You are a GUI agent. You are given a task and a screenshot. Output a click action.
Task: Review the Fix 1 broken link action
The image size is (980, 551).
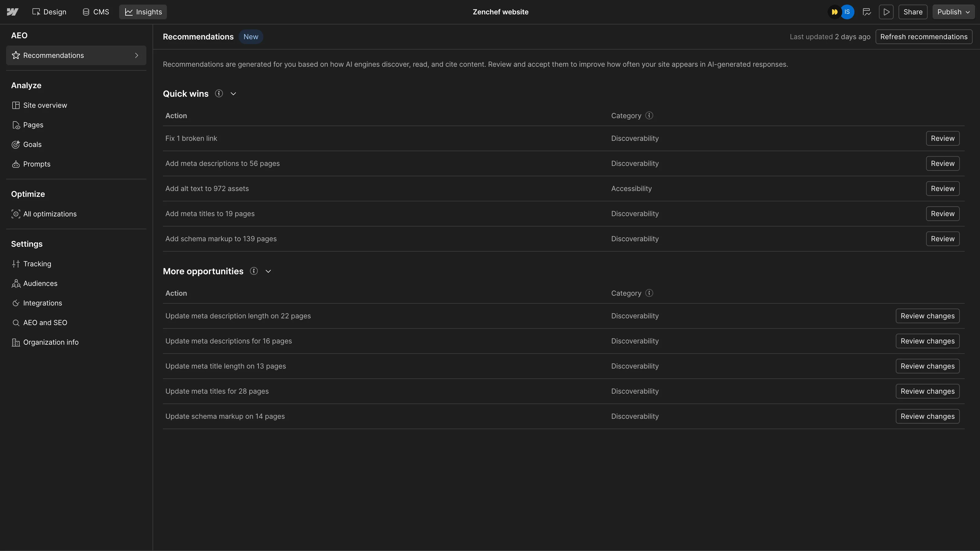pyautogui.click(x=943, y=138)
